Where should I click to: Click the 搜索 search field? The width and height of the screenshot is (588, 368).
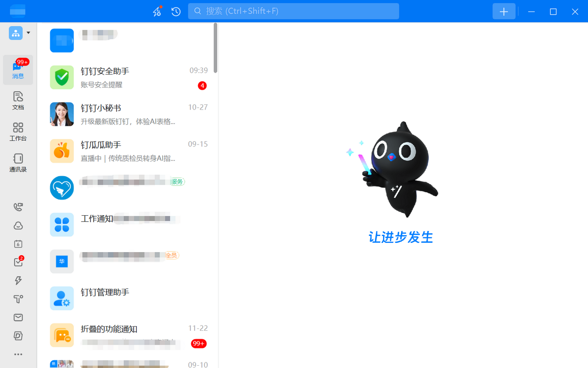pos(293,11)
